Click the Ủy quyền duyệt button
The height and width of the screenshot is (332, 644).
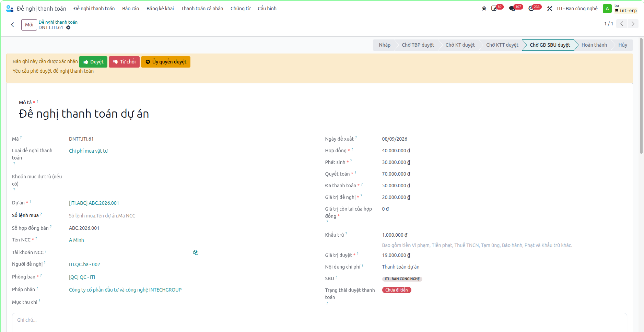[x=166, y=62]
